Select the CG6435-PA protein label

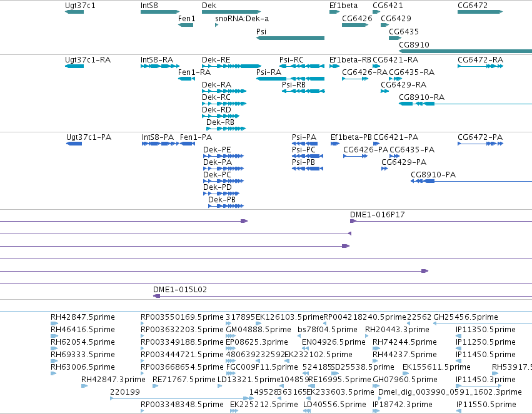point(412,150)
